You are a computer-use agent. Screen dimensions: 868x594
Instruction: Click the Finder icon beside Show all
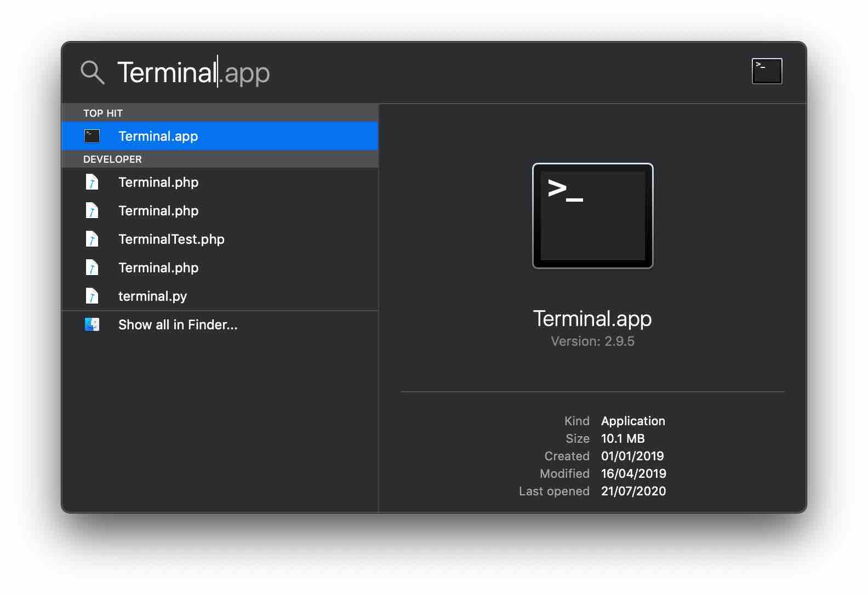click(92, 324)
